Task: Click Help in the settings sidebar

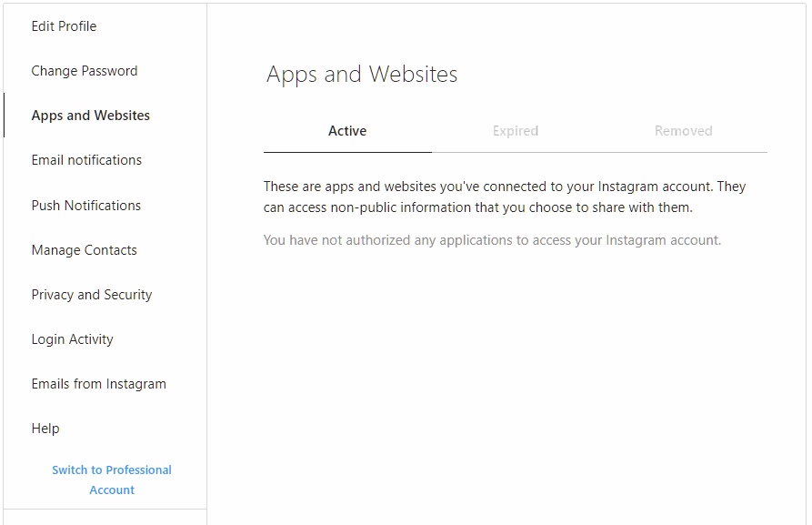Action: tap(45, 429)
